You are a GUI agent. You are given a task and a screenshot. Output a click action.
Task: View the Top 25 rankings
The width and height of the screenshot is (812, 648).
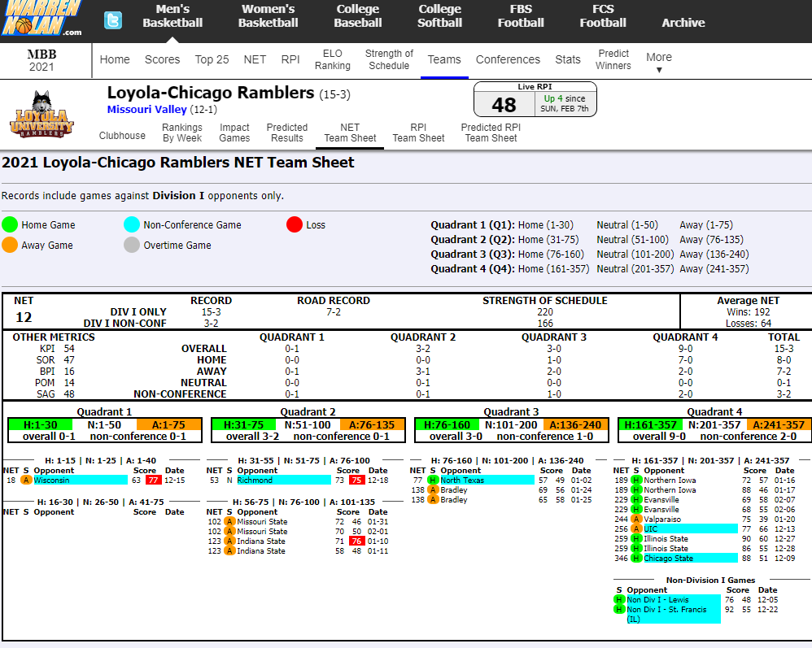coord(212,59)
